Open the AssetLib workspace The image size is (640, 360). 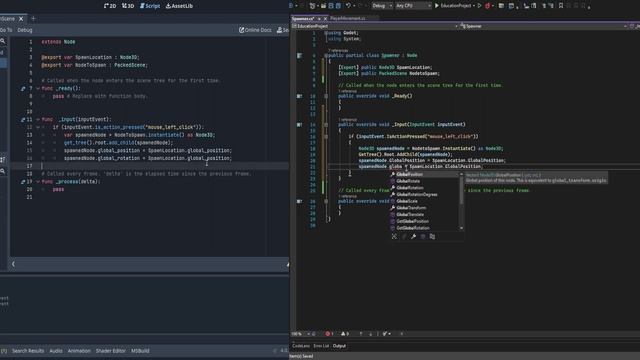(x=179, y=6)
